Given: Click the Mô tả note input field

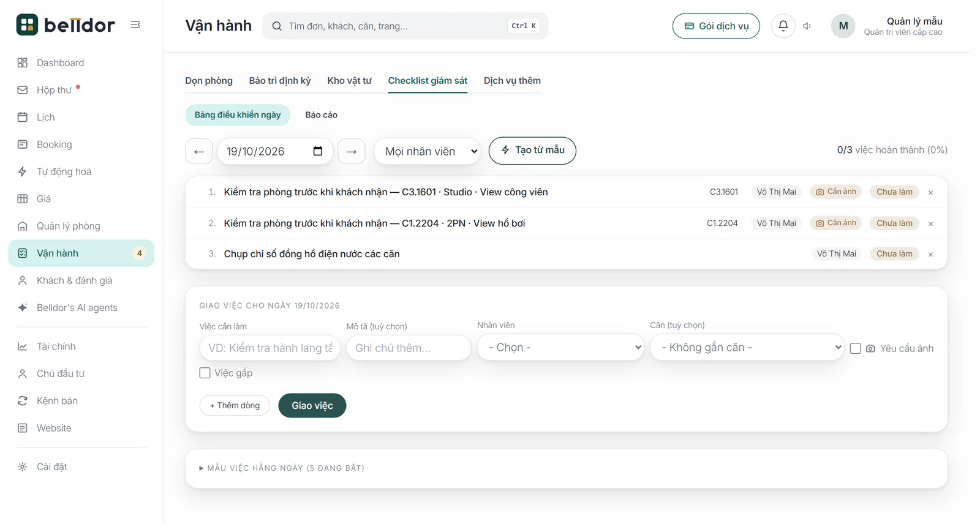Looking at the screenshot, I should 409,348.
